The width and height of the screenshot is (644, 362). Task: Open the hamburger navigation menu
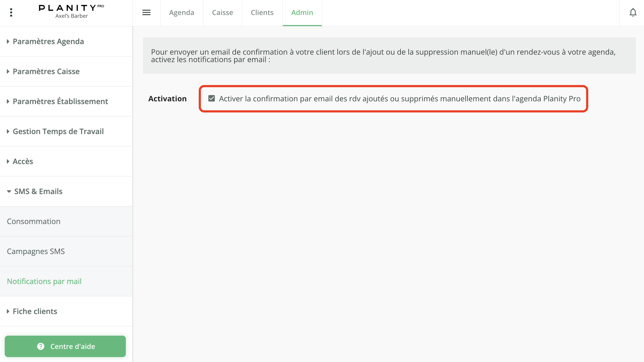(146, 12)
